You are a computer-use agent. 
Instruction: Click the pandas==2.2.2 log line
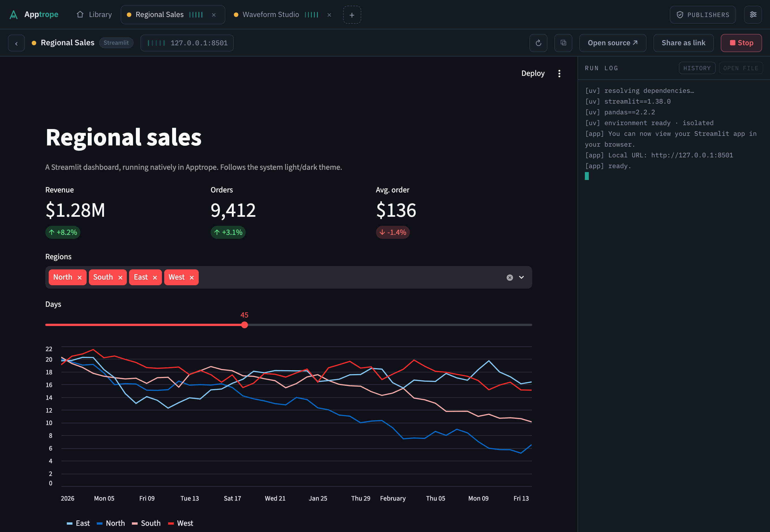pos(620,112)
